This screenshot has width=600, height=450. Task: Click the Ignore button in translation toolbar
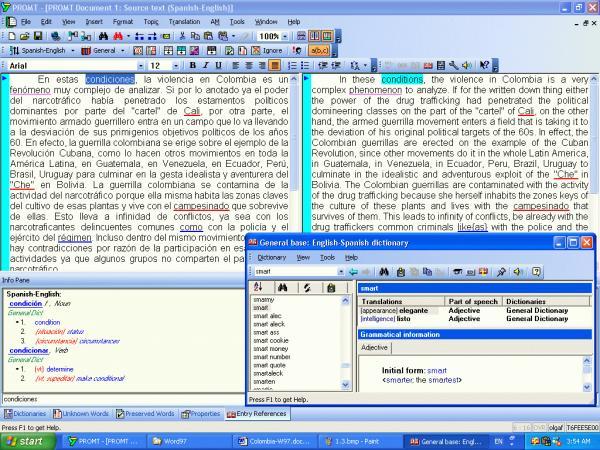point(268,51)
